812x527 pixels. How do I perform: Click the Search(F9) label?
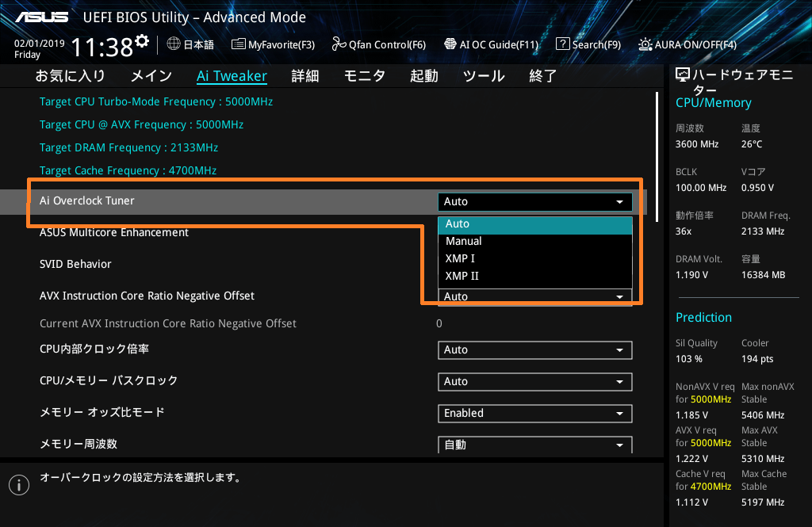click(x=596, y=44)
